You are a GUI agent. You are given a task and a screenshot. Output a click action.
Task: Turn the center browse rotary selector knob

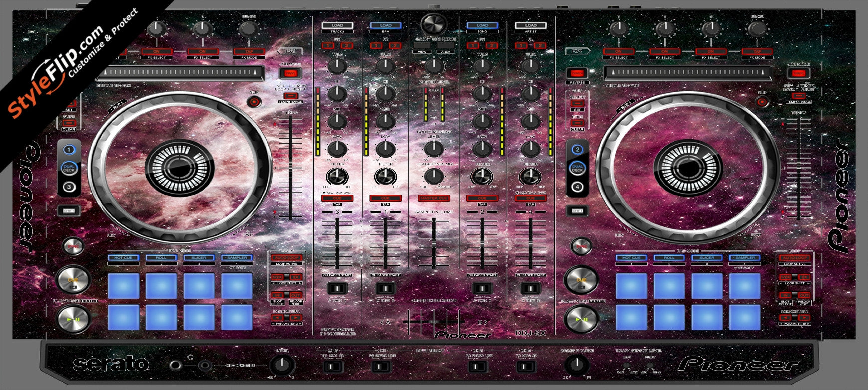pos(434,23)
